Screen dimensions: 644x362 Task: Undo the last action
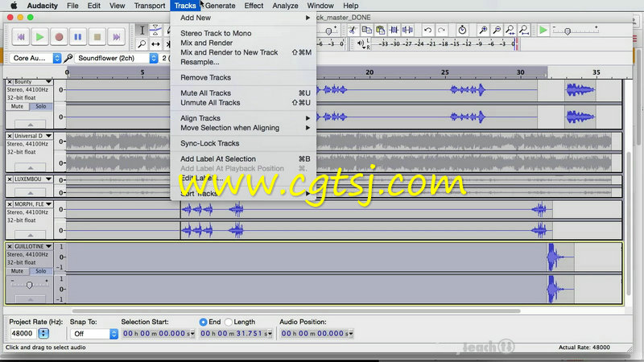coord(427,30)
